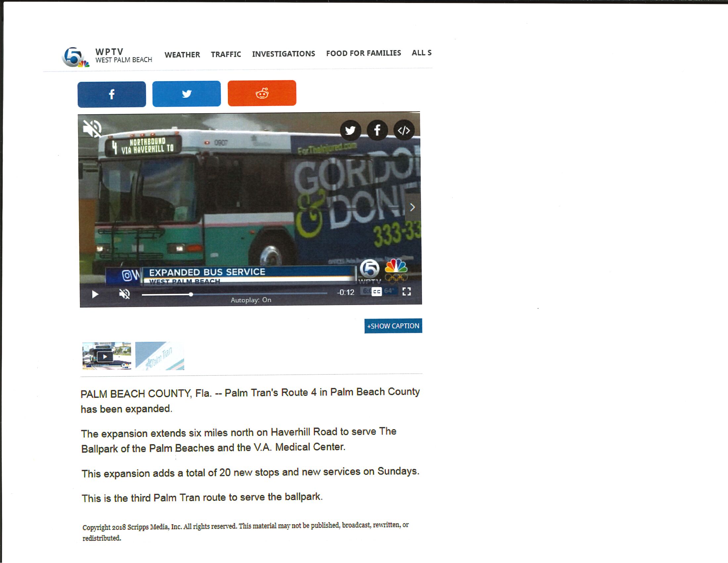Open the WEATHER menu item
Image resolution: width=728 pixels, height=563 pixels.
182,55
